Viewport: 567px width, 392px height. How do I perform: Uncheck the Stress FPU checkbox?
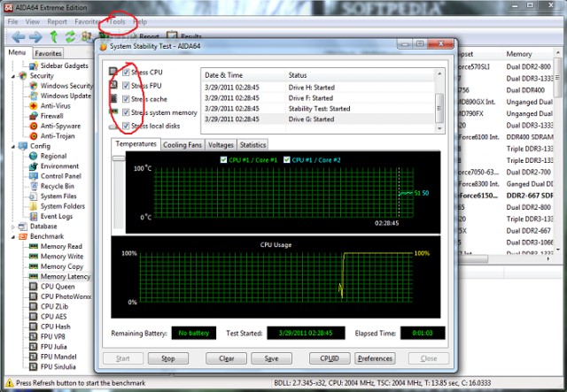126,86
